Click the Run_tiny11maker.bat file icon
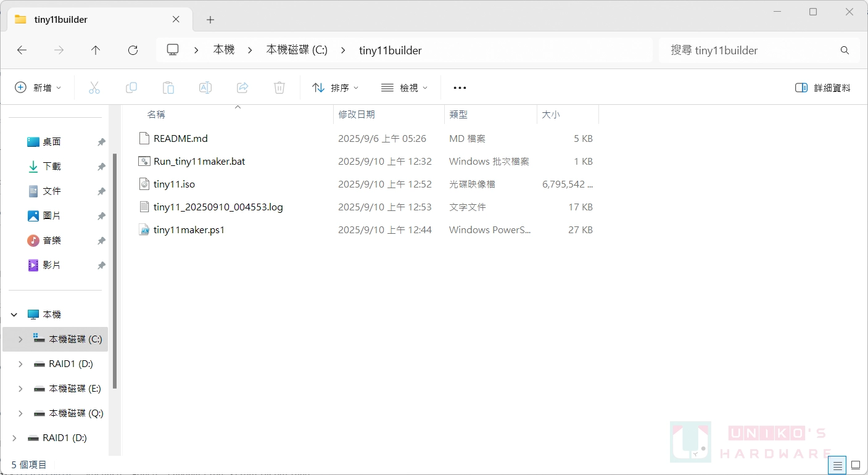The height and width of the screenshot is (475, 868). (x=144, y=161)
